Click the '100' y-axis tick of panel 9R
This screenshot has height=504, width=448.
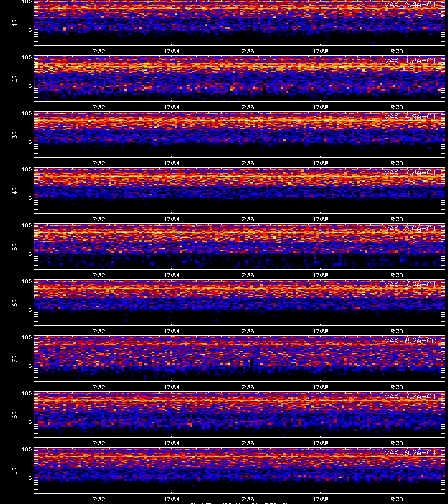click(x=27, y=449)
